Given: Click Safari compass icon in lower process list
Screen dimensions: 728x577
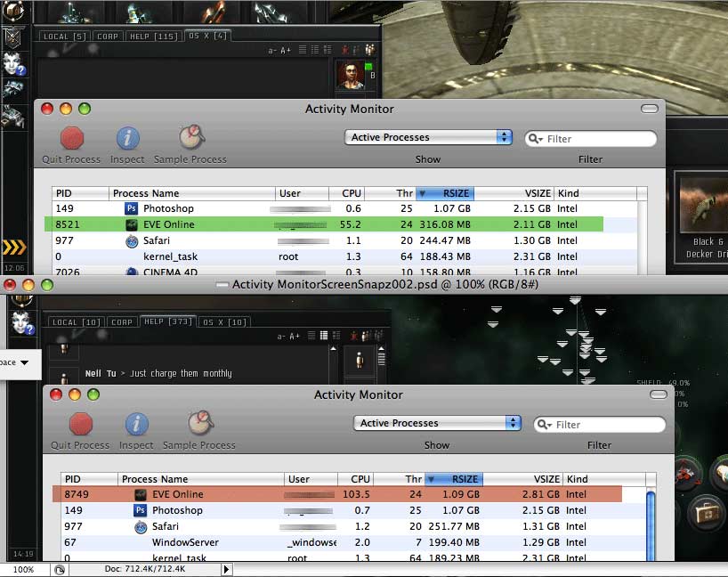Looking at the screenshot, I should point(141,527).
